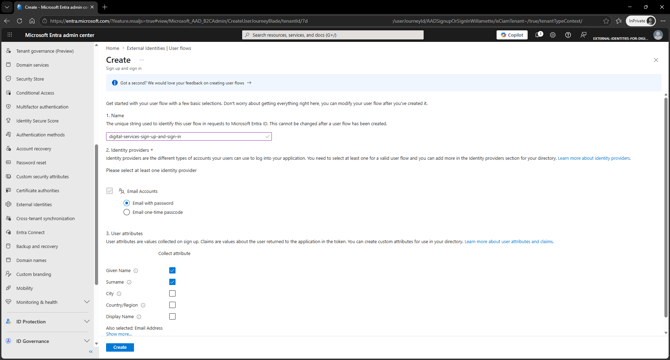Reload the browser page

click(x=19, y=21)
